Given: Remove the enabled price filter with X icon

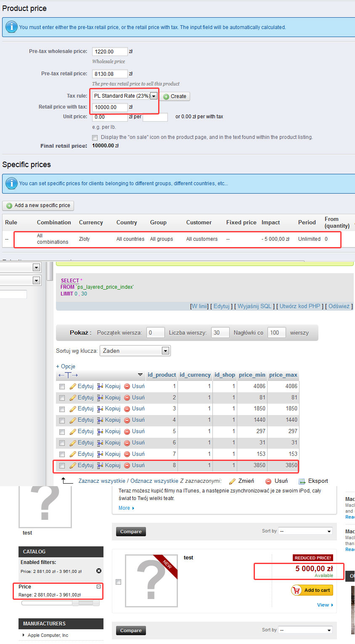Looking at the screenshot, I should [x=99, y=571].
